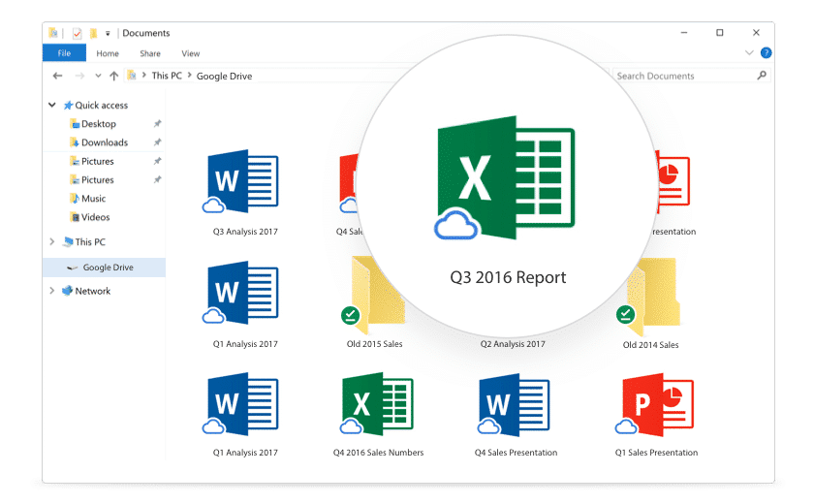Switch to the View ribbon tab
Screen dimensions: 814x504
(191, 53)
